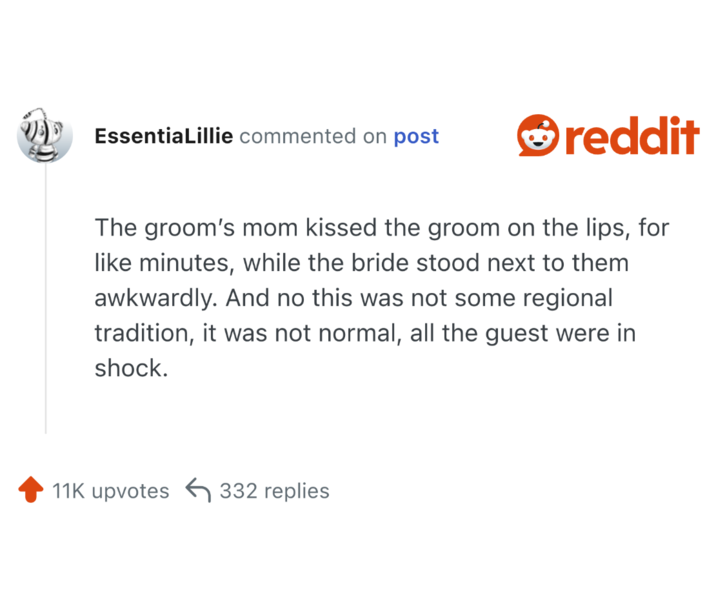Open the "332 replies" thread

(x=274, y=491)
